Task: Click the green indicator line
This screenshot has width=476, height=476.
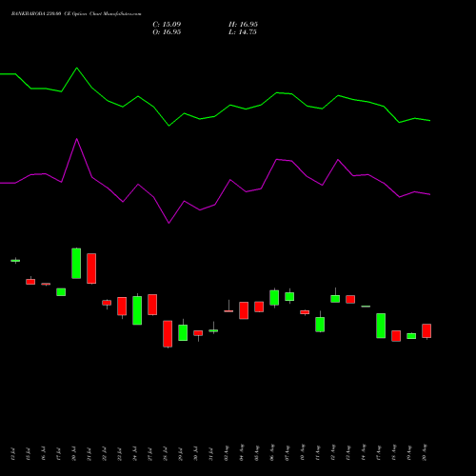Action: [x=215, y=116]
